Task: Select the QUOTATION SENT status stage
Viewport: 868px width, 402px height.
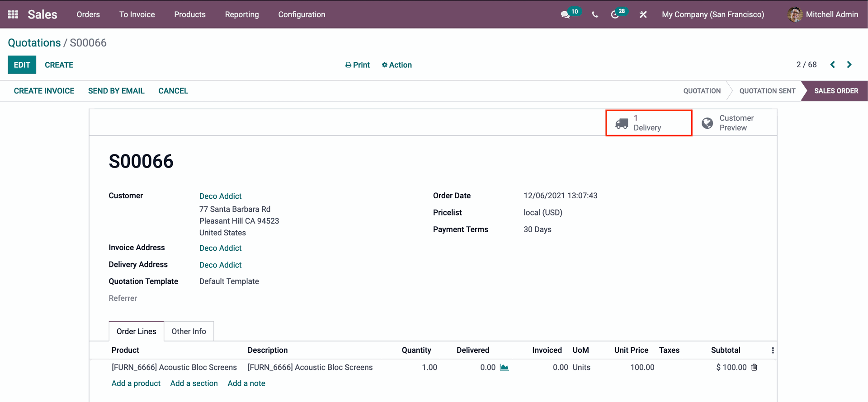Action: point(767,91)
